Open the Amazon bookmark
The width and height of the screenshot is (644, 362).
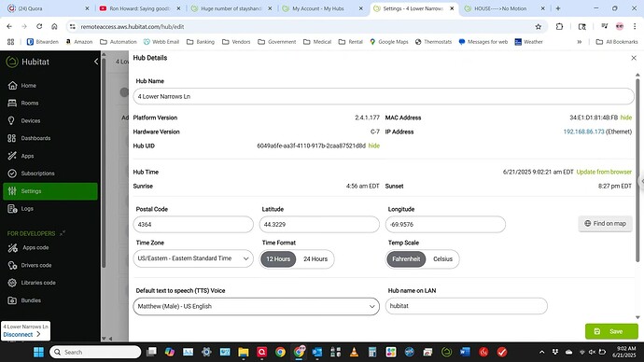click(x=78, y=42)
